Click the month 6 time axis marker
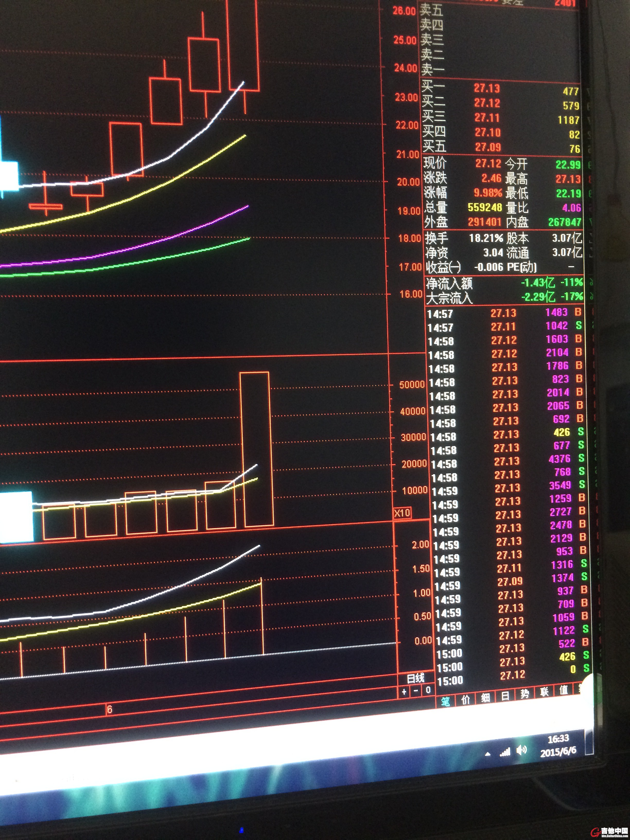The width and height of the screenshot is (630, 840). tap(109, 710)
